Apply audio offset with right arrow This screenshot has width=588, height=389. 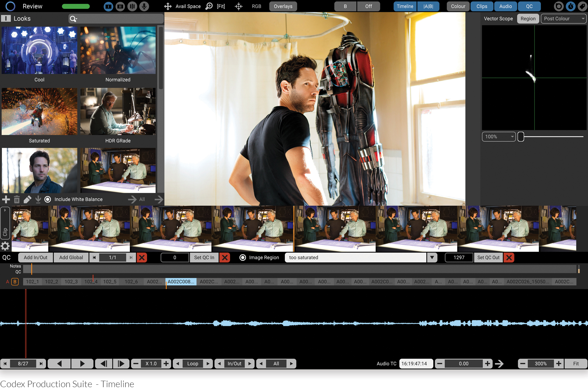[x=499, y=364]
